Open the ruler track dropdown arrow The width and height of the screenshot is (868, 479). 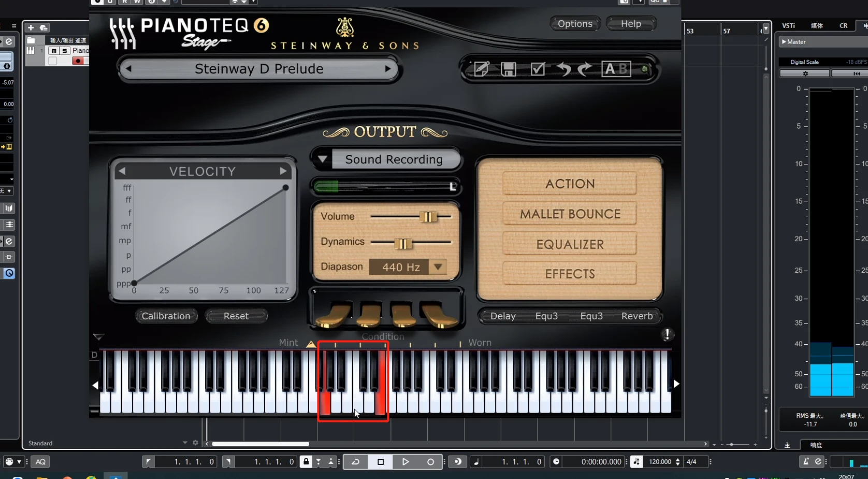[x=766, y=29]
